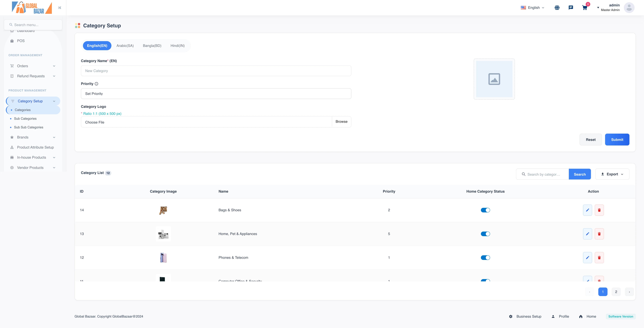Edit the Phones & Telecom category
Image resolution: width=644 pixels, height=328 pixels.
[587, 258]
